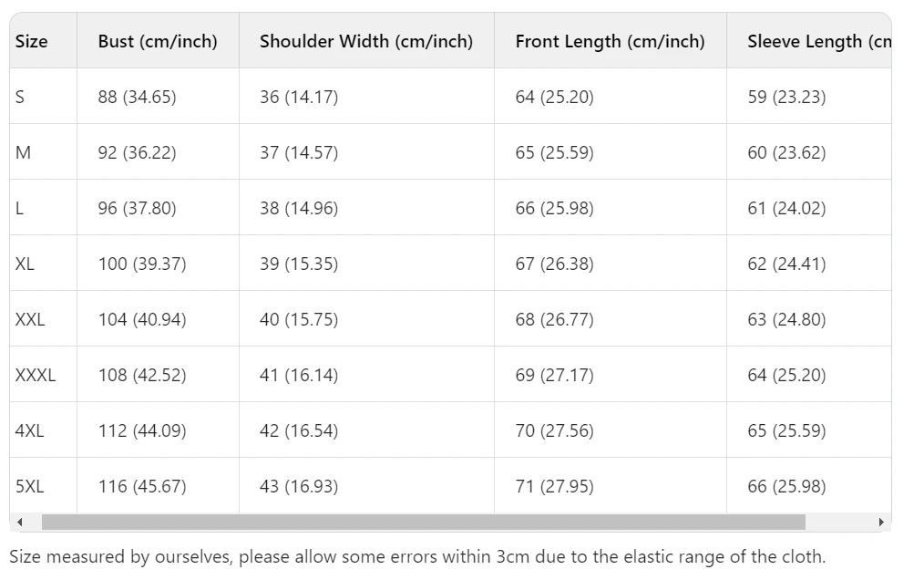
Task: Select the XL size row label
Action: point(25,264)
